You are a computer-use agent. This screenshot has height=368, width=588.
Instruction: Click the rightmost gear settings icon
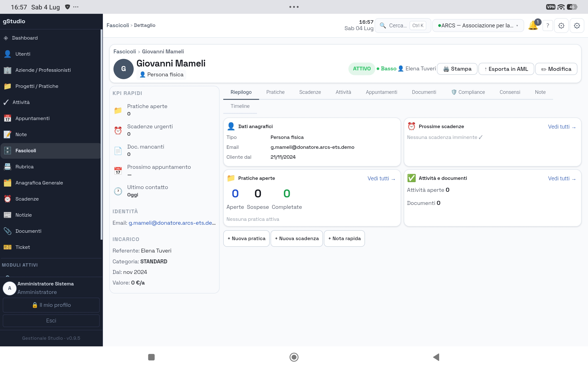[577, 26]
